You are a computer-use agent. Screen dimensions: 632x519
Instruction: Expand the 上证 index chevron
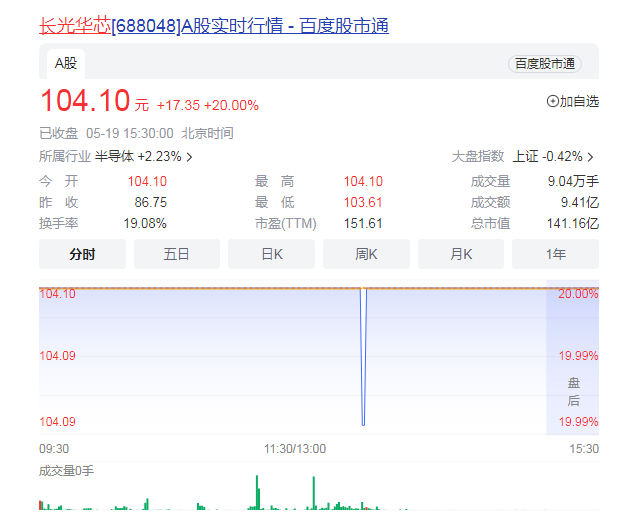(x=590, y=157)
